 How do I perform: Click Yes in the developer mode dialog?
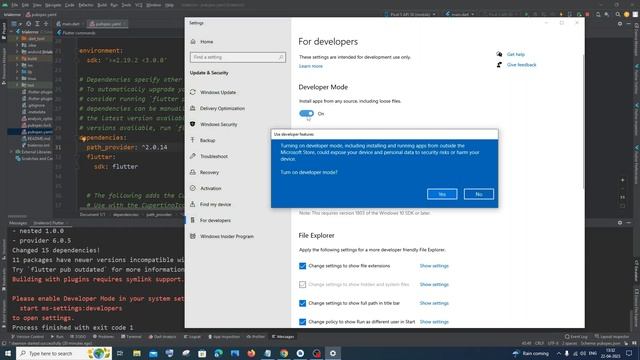[442, 194]
